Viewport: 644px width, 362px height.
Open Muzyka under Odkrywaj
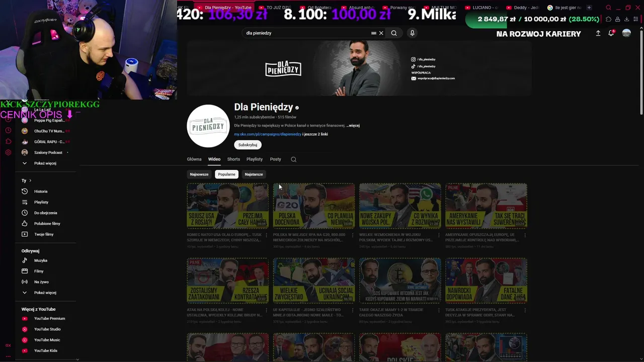[40, 260]
